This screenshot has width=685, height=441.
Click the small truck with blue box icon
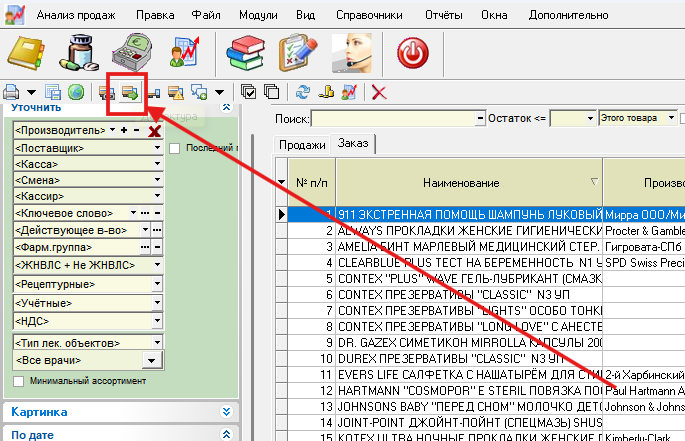point(153,93)
